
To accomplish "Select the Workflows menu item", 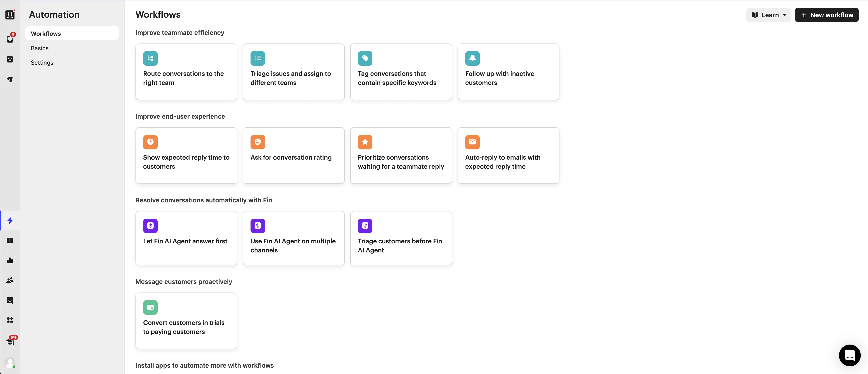I will click(46, 34).
